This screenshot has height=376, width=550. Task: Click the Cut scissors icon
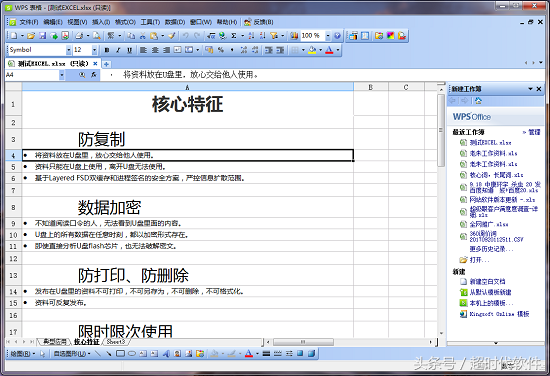pos(142,35)
